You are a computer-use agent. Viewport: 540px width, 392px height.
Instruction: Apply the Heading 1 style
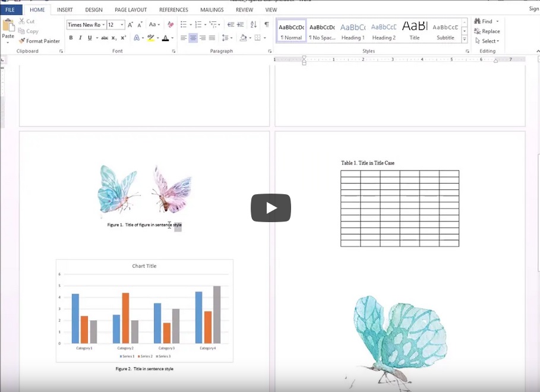coord(352,31)
